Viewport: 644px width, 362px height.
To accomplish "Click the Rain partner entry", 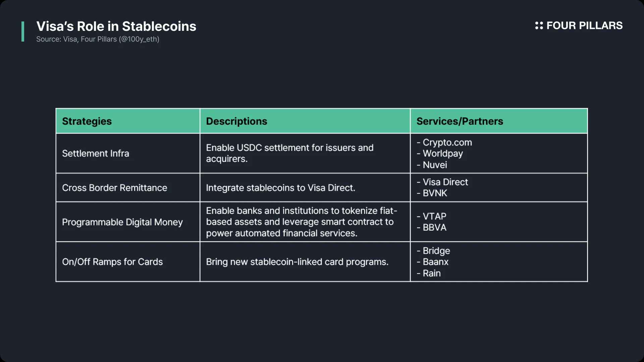I will click(x=429, y=273).
